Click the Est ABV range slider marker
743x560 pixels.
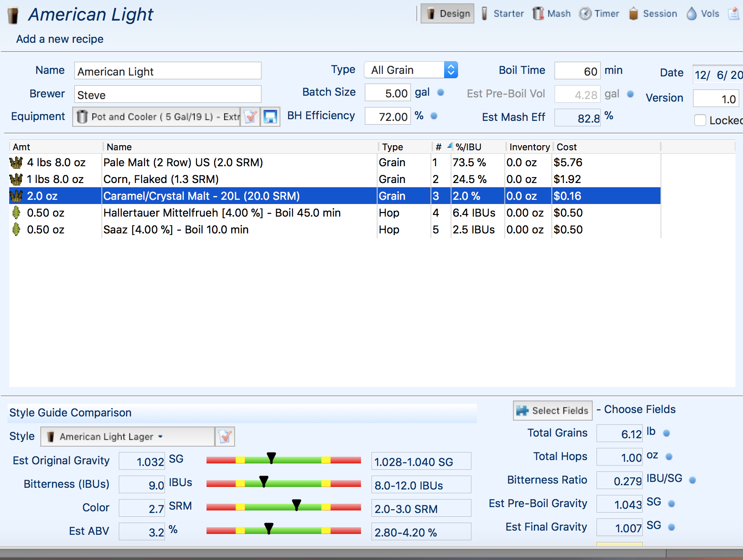[x=269, y=529]
